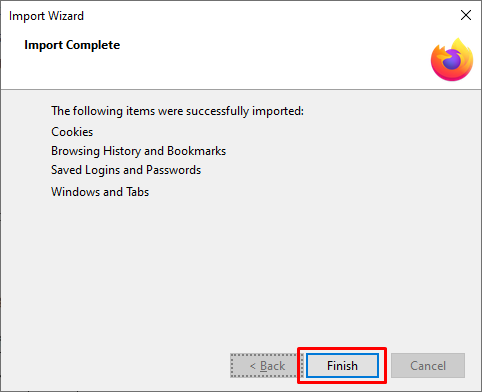Click the Cancel button

428,366
